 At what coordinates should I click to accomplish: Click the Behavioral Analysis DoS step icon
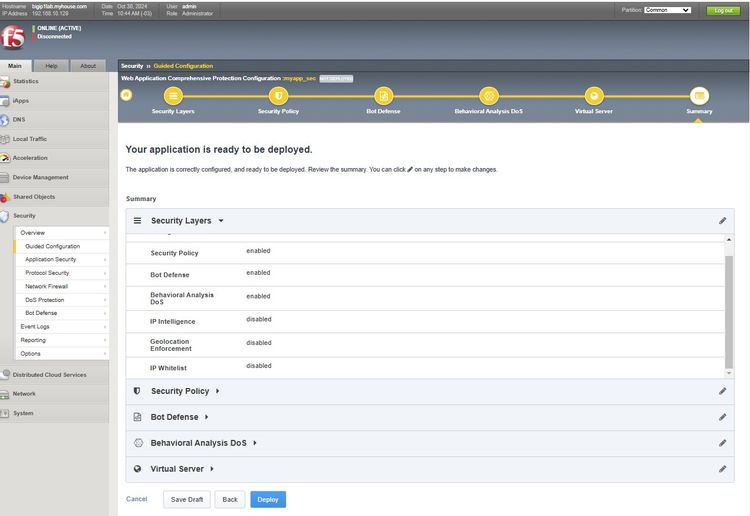click(x=488, y=96)
